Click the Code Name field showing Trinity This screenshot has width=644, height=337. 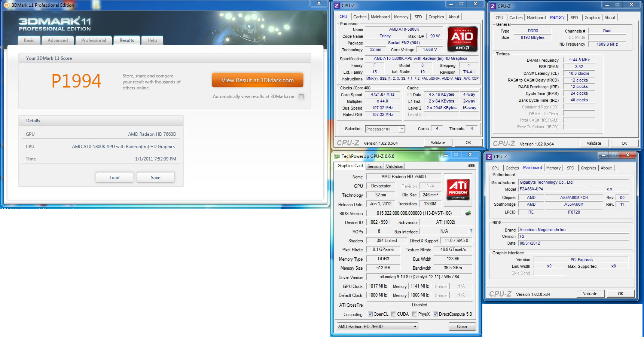385,36
